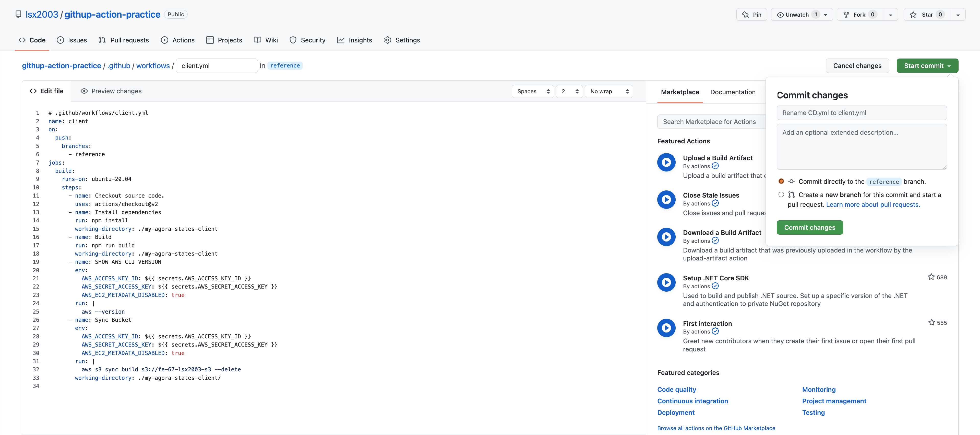
Task: Click the commit icon beside Commit directly option
Action: [791, 181]
